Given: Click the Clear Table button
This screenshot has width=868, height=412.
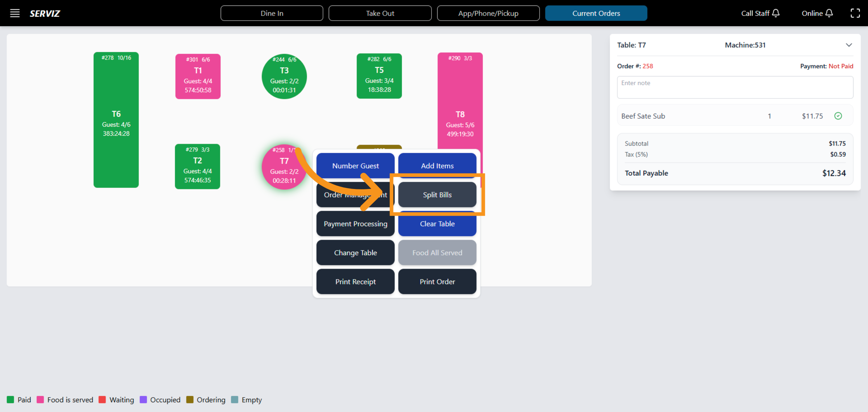Looking at the screenshot, I should point(437,224).
